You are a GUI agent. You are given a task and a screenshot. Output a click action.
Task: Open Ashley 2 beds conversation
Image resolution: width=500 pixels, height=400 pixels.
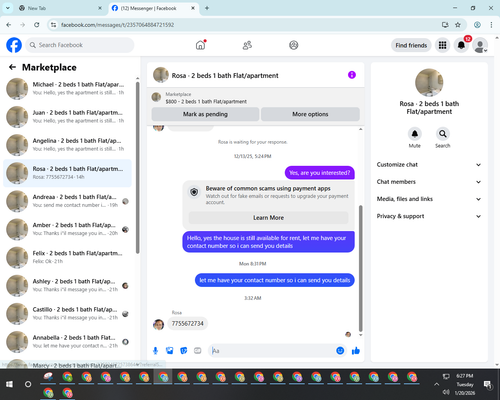(67, 285)
